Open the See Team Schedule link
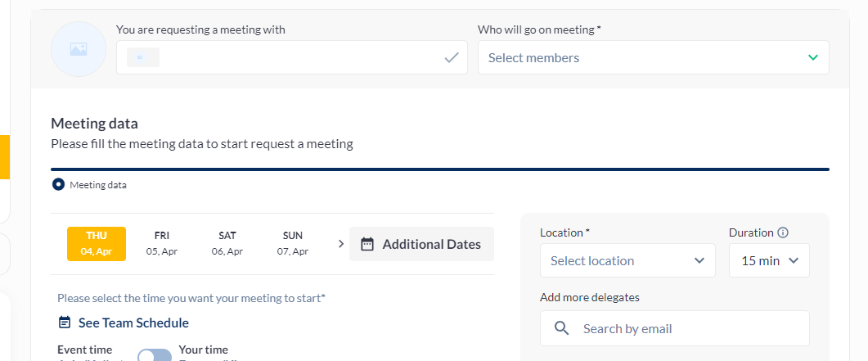 (x=133, y=323)
